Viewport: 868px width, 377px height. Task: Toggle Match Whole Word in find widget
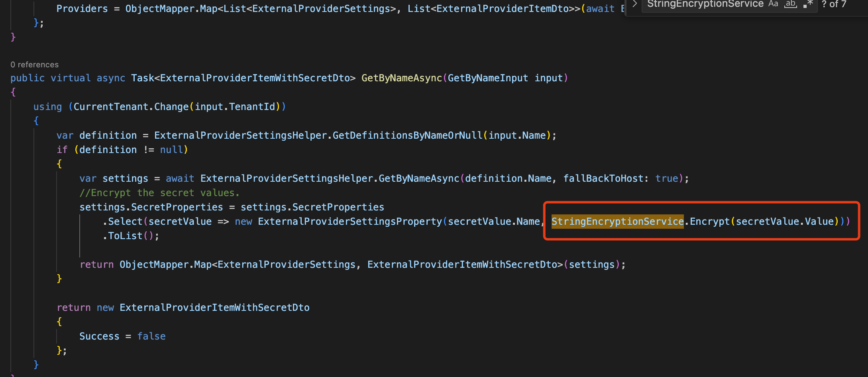coord(791,4)
